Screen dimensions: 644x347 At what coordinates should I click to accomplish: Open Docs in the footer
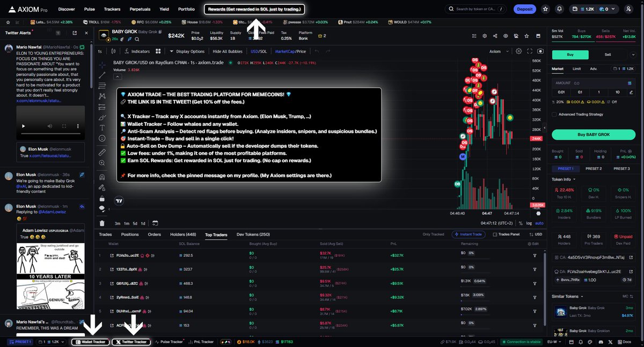[x=624, y=342]
